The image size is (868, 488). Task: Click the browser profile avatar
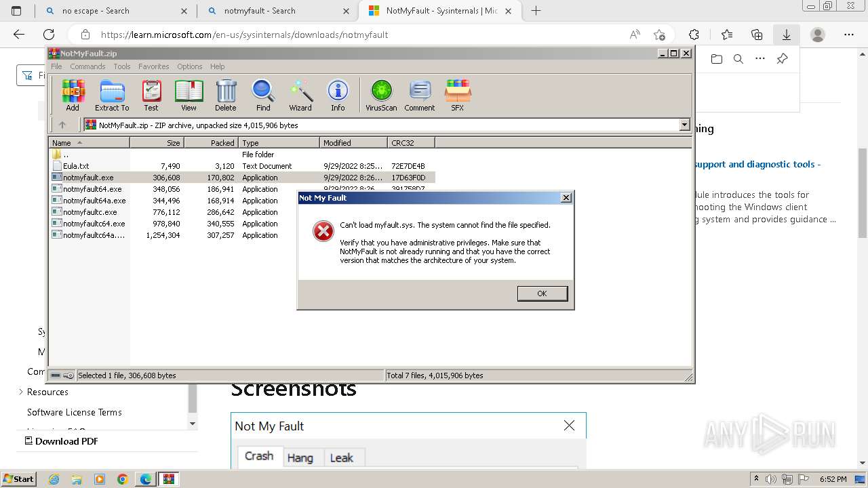pos(818,35)
